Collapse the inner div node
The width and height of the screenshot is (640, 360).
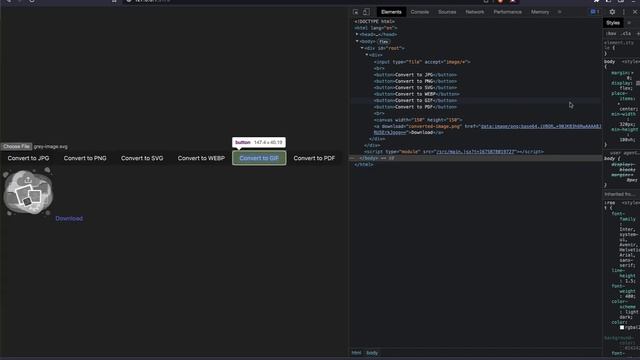tap(367, 55)
